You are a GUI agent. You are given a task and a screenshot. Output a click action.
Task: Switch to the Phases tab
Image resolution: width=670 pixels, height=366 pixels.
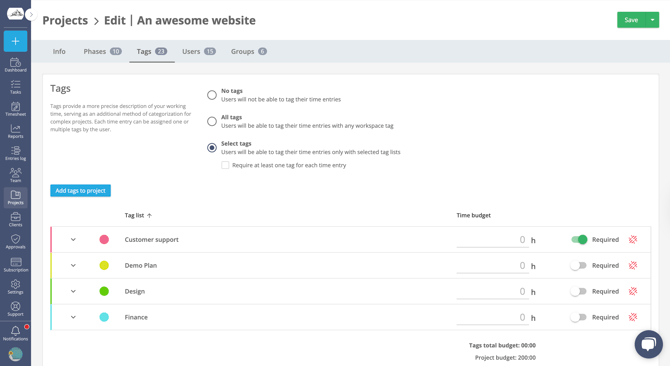click(x=102, y=52)
